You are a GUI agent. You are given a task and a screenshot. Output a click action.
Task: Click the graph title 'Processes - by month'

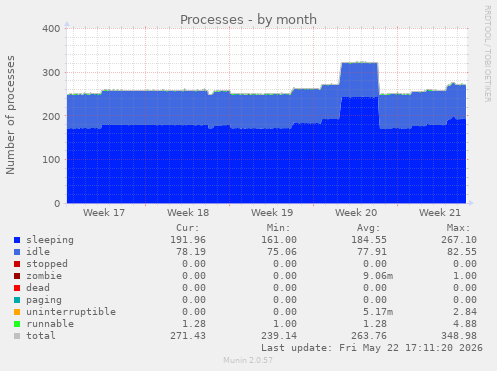248,20
